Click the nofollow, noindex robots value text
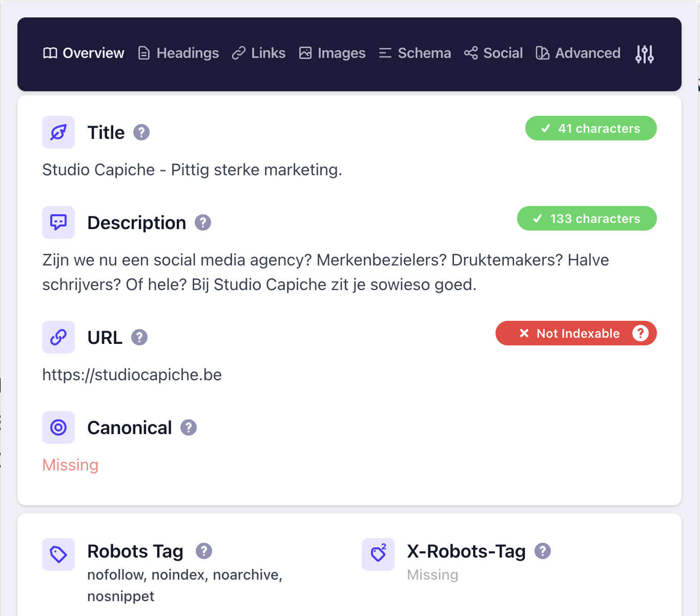700x616 pixels. tap(185, 585)
